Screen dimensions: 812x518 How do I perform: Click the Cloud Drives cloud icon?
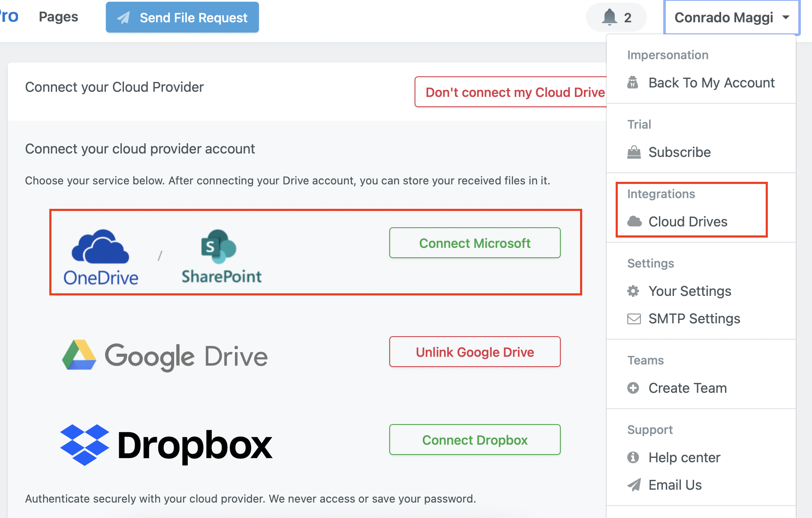634,221
